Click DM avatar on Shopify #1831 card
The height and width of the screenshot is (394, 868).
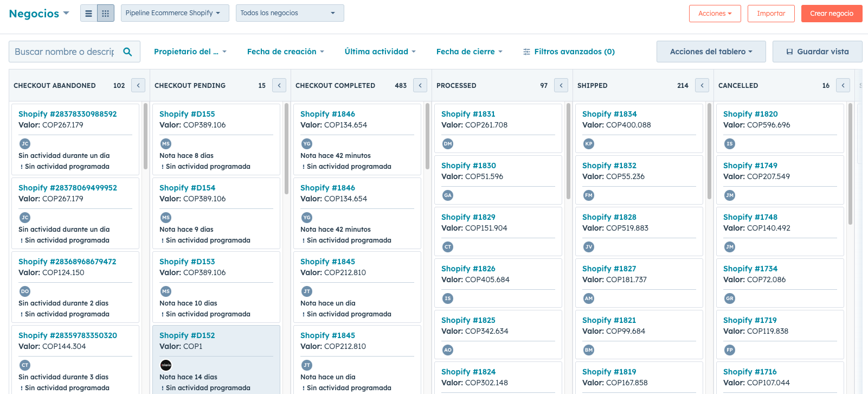tap(448, 144)
